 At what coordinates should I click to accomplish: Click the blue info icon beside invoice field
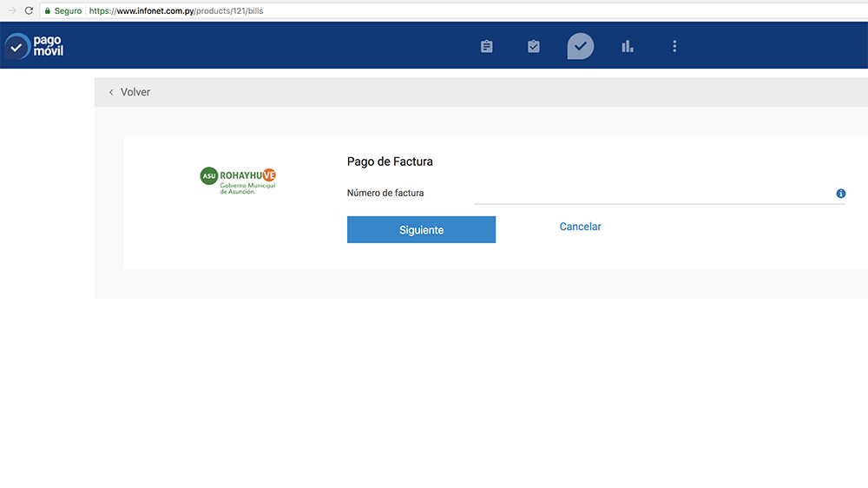point(840,194)
